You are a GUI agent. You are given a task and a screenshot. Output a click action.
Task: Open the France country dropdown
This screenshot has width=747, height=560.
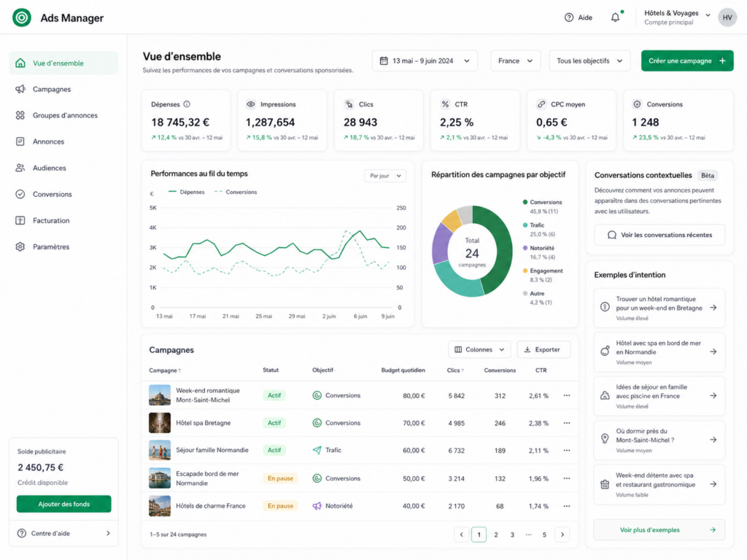click(516, 61)
